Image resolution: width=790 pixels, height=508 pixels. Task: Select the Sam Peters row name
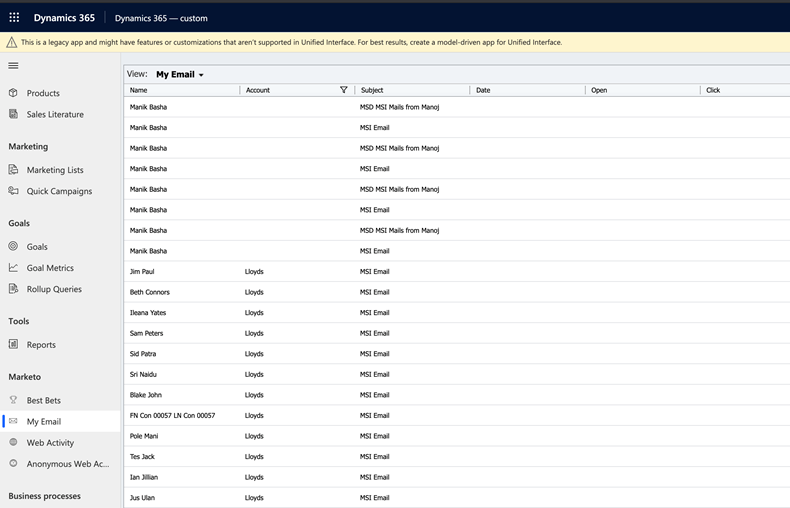tap(146, 334)
